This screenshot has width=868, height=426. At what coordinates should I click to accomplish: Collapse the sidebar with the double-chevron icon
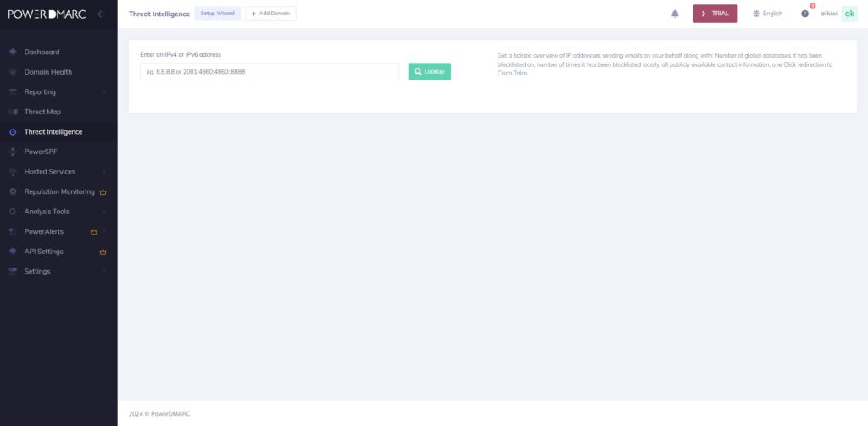(x=100, y=14)
